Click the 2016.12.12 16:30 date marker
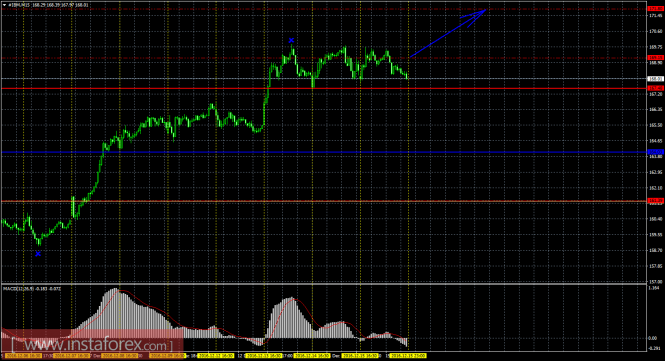 pyautogui.click(x=216, y=355)
